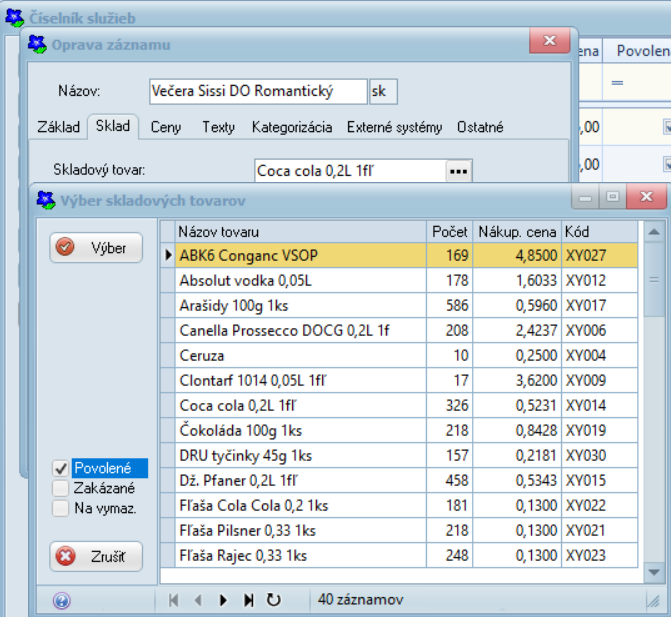This screenshot has height=617, width=671.
Task: Close the Výber skladových tovarov window
Action: (x=646, y=196)
